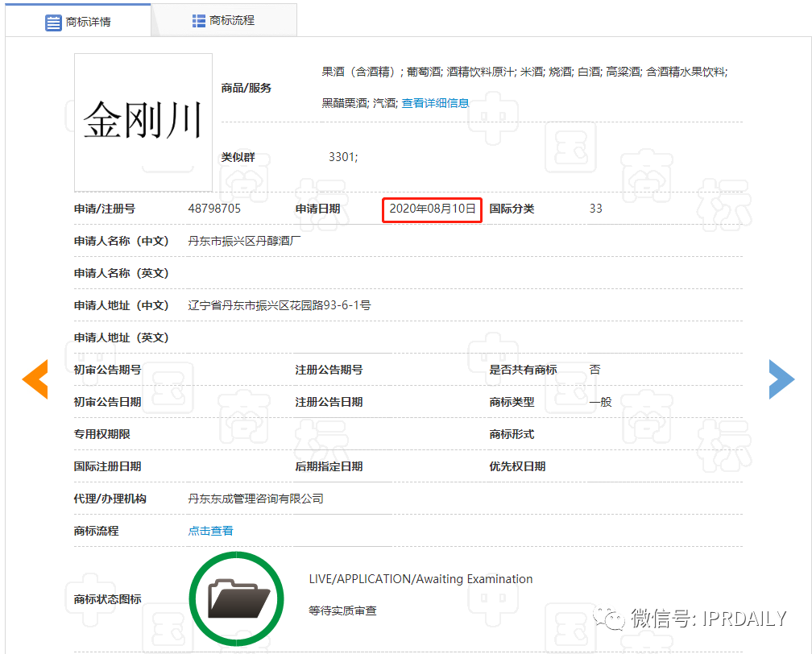Click the 注册公告日期 label
The width and height of the screenshot is (812, 654).
(x=329, y=402)
